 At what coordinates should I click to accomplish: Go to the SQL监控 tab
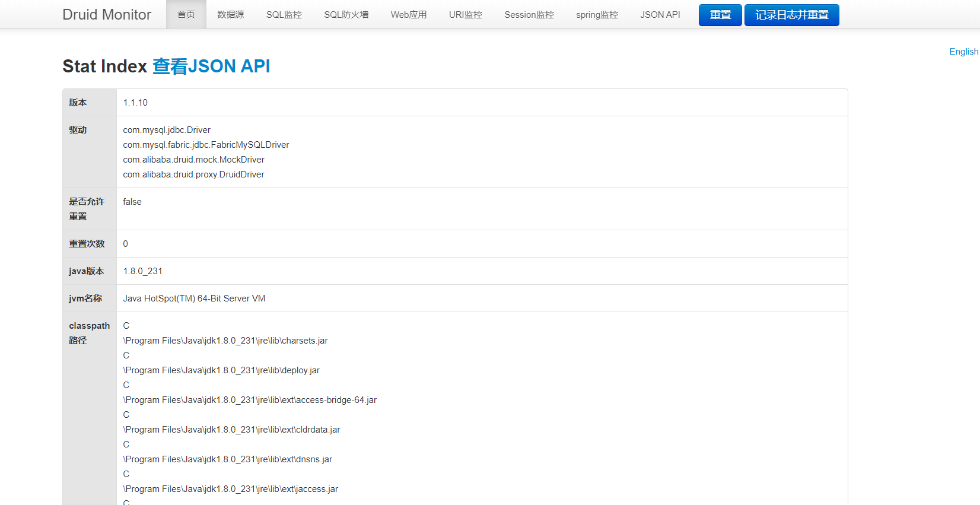(x=284, y=14)
